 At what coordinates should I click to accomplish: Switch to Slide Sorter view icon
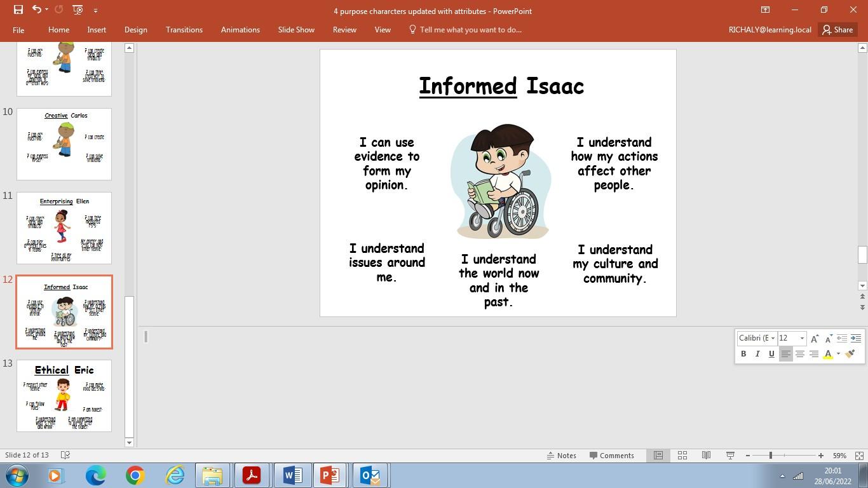(682, 456)
